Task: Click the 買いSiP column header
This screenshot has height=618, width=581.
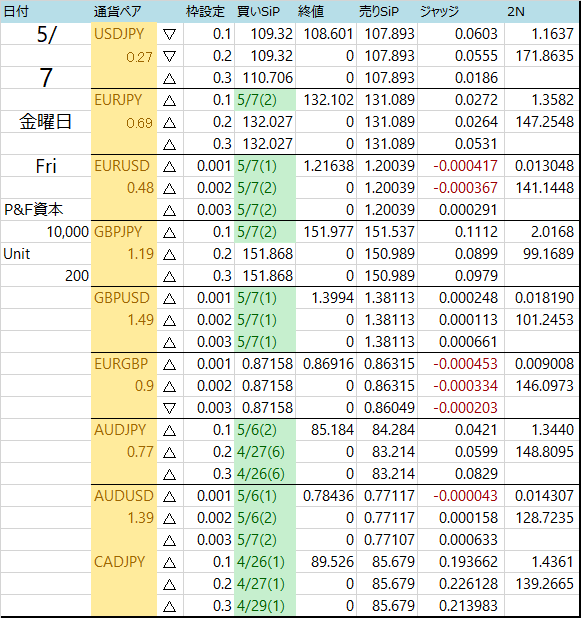Action: (x=258, y=11)
